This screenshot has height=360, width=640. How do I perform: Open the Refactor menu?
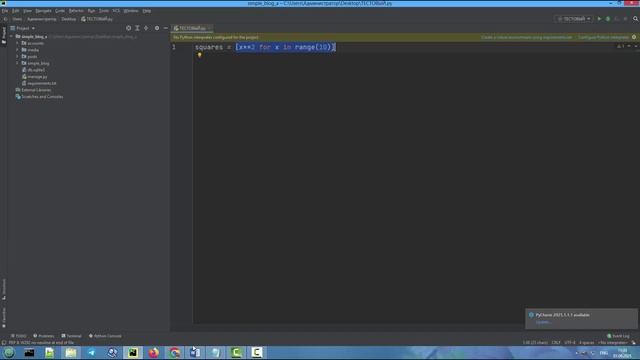pos(76,11)
